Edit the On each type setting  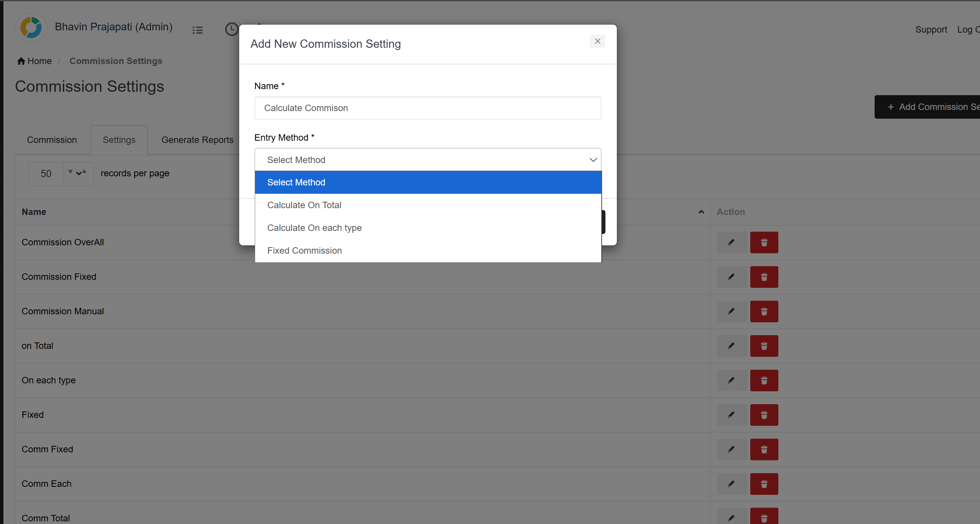(731, 380)
